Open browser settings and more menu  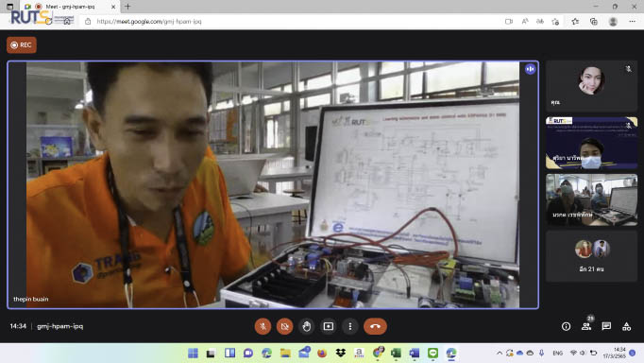(632, 22)
